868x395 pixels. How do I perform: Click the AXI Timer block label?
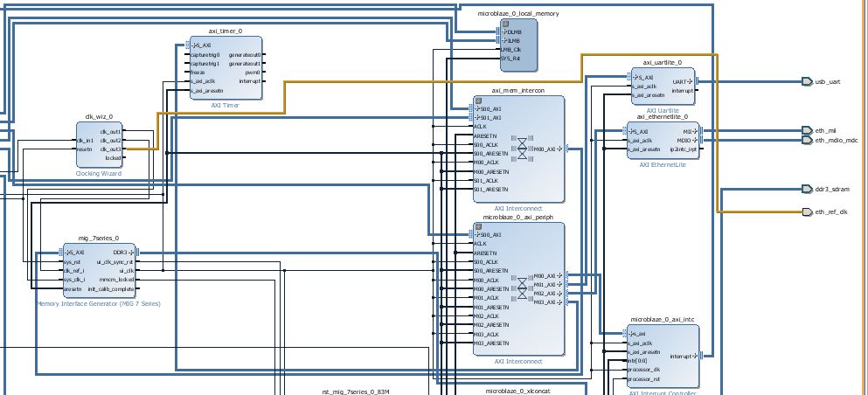point(225,105)
